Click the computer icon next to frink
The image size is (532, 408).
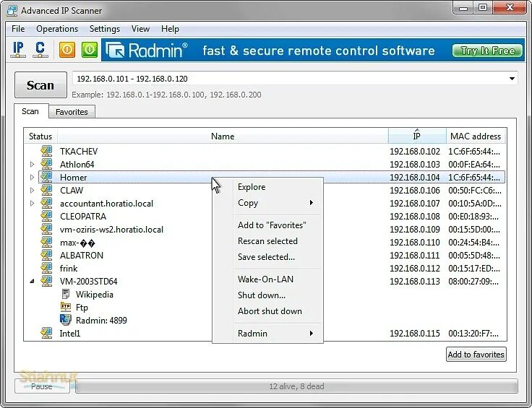[46, 268]
